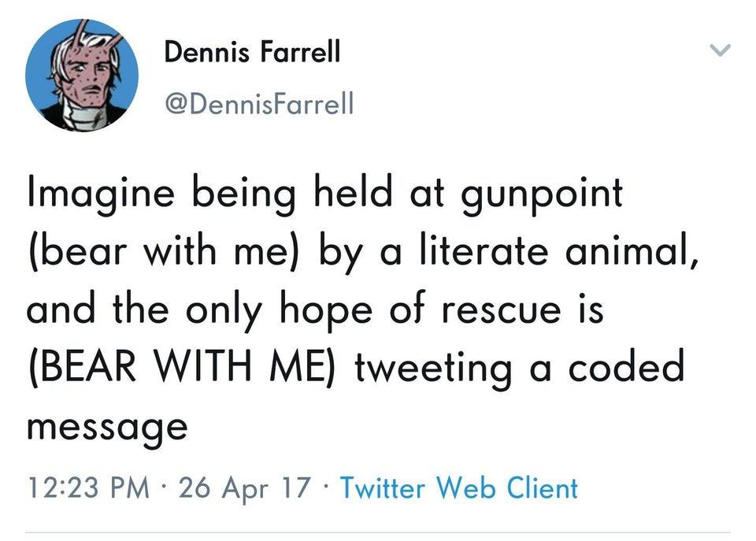Click the word "message" on the last line
Viewport: 756px width, 541px height.
[107, 427]
